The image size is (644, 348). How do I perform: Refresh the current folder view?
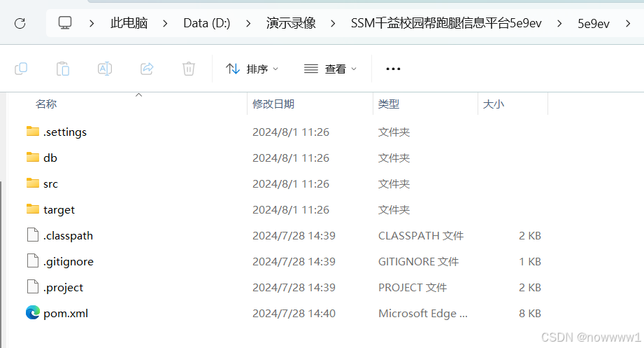20,23
